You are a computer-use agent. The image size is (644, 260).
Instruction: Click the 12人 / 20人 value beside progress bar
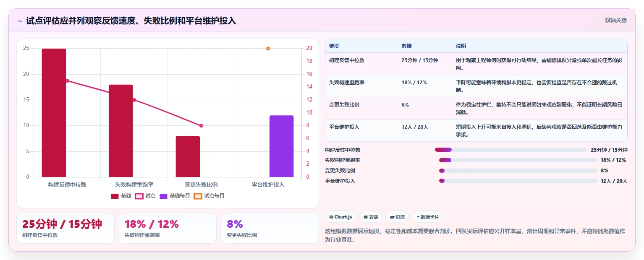click(614, 181)
